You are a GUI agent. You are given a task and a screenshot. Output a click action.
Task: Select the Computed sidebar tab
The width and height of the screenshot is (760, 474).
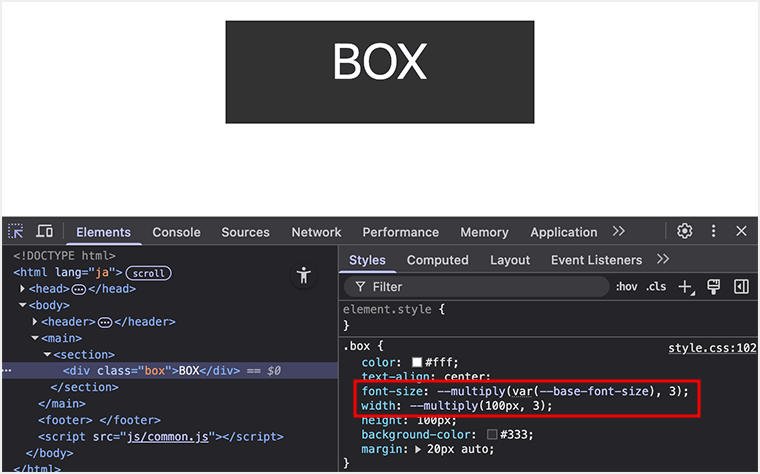pos(438,260)
